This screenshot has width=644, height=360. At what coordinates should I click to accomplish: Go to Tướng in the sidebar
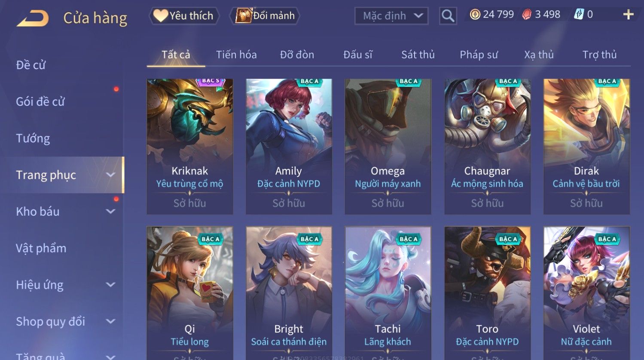coord(33,138)
